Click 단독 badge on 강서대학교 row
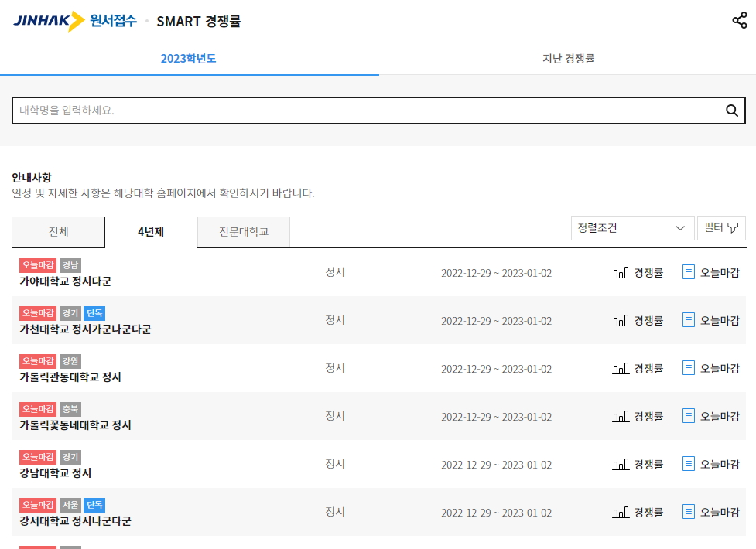The height and width of the screenshot is (549, 756). (94, 505)
